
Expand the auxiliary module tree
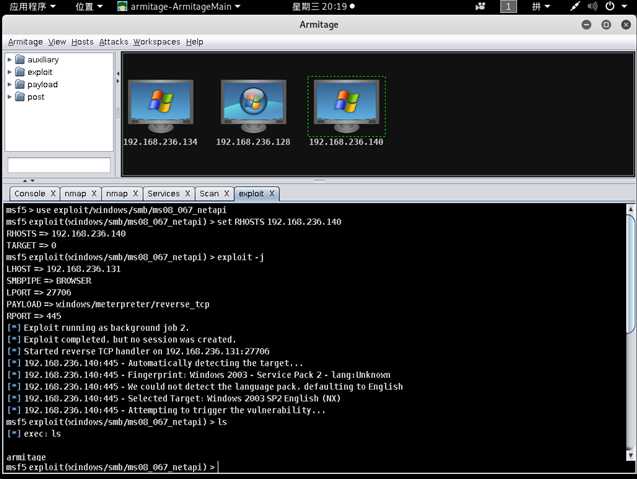9,60
